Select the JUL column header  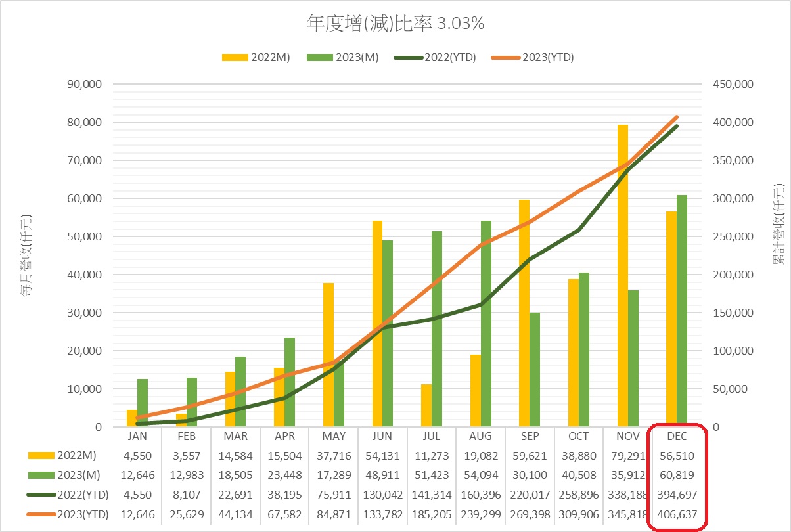(431, 436)
